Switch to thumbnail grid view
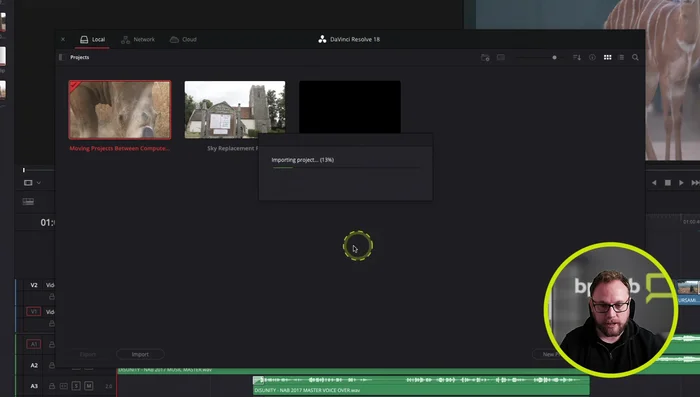 tap(608, 57)
